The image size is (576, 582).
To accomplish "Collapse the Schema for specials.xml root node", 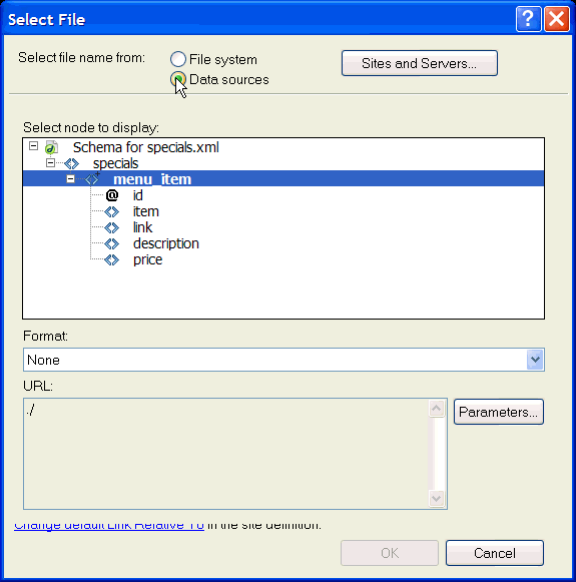I will pos(33,146).
